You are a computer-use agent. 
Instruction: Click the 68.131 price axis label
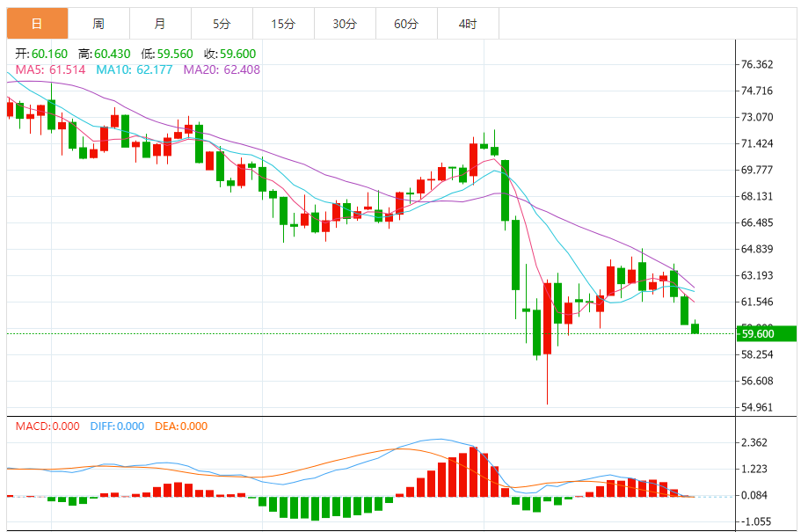(x=757, y=196)
